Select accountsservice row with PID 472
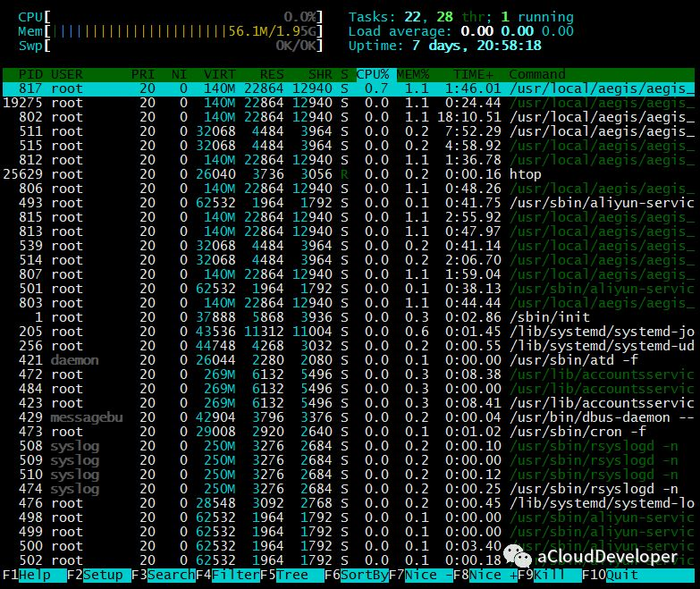 click(x=349, y=374)
